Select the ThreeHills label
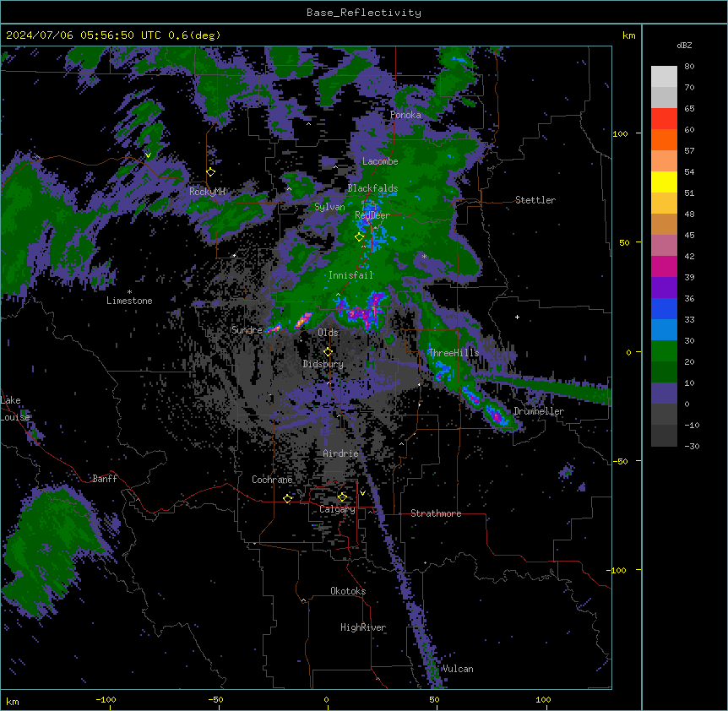 pyautogui.click(x=454, y=353)
